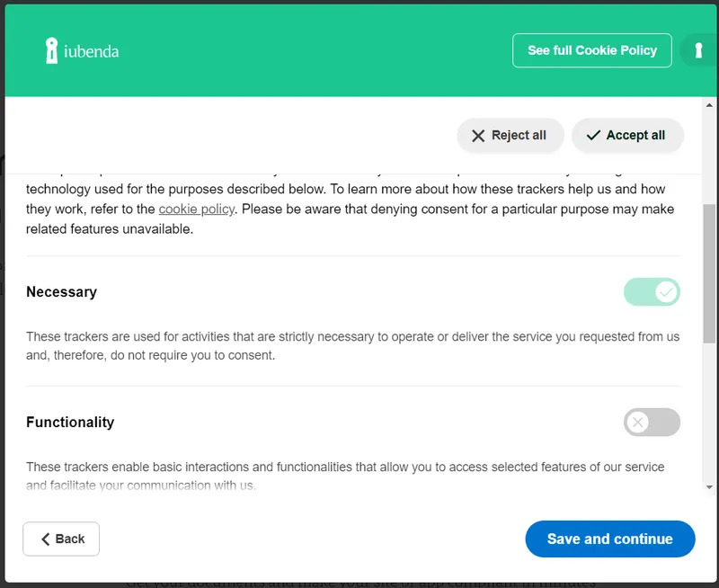Click the left chevron icon in the Back button
Screen dimensions: 719x588
(45, 539)
